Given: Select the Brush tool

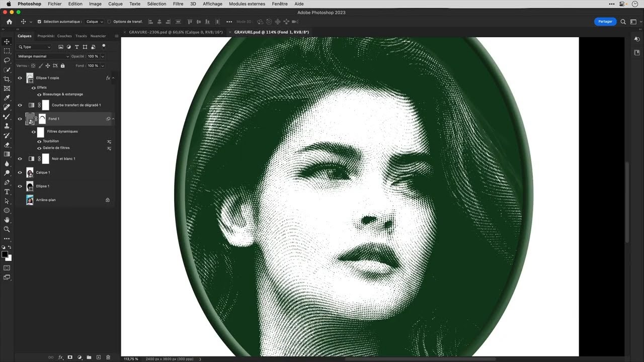Looking at the screenshot, I should (x=7, y=117).
